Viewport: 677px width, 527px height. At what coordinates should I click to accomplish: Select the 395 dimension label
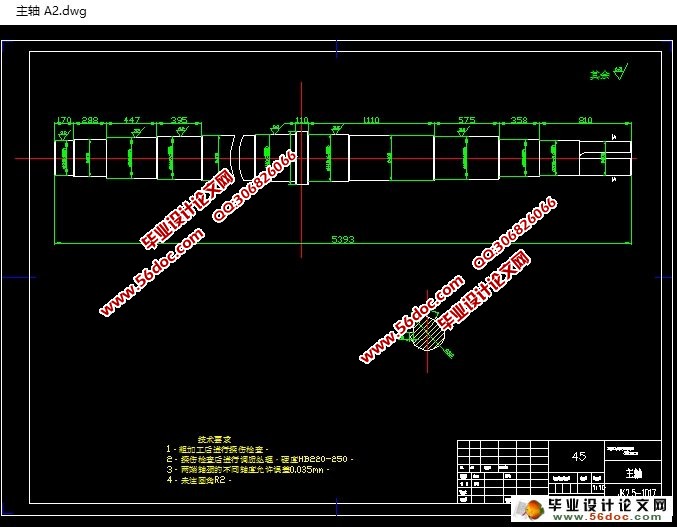(x=179, y=120)
